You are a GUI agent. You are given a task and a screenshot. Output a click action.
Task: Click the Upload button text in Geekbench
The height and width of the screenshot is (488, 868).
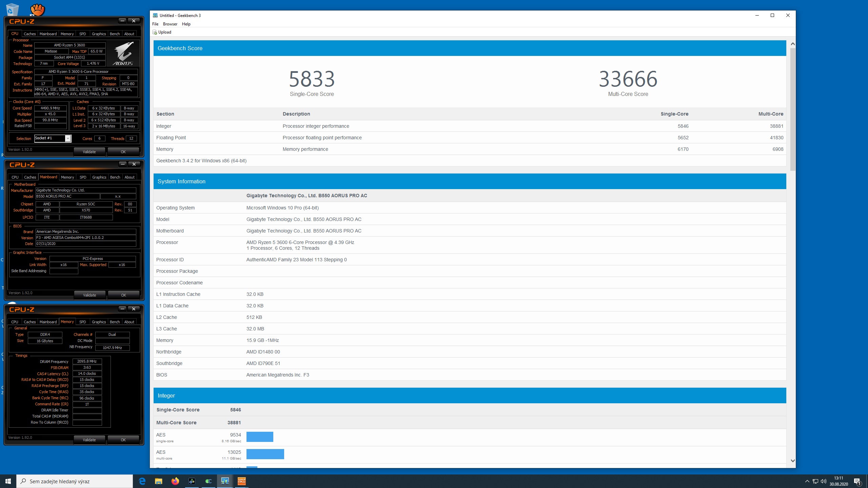165,32
